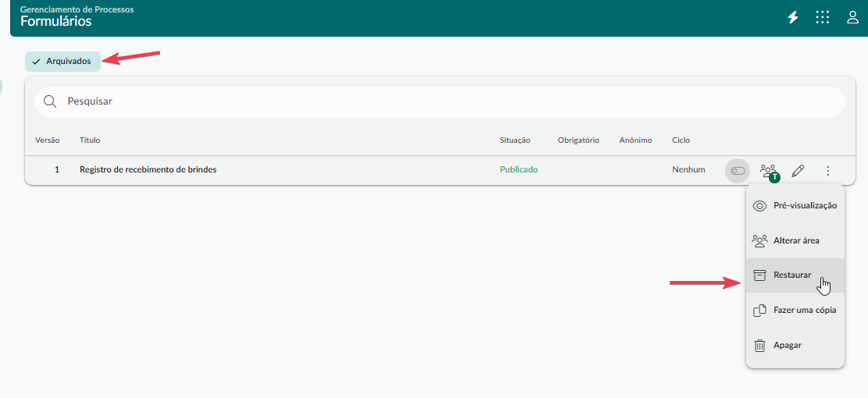Screen dimensions: 868x398
Task: Open the three-dot more options menu
Action: (827, 170)
